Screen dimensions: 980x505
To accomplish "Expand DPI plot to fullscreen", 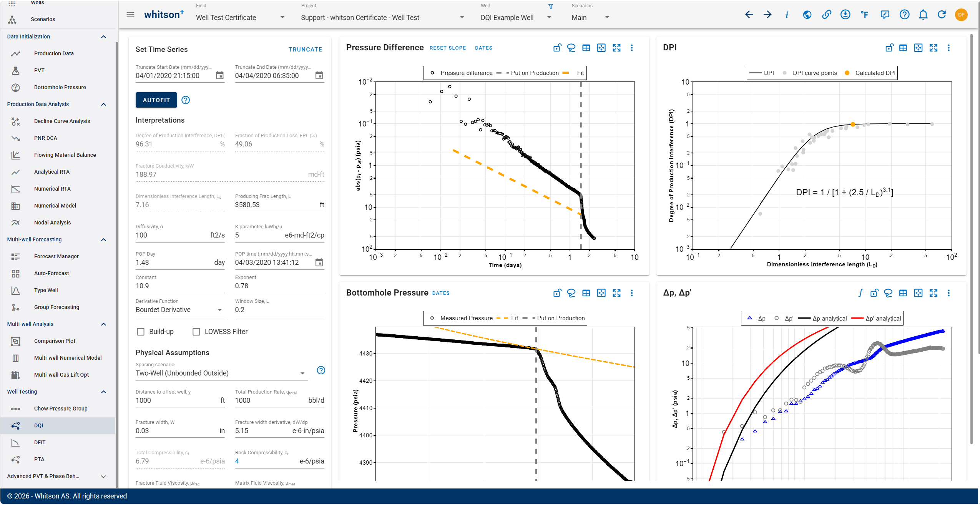I will (x=933, y=48).
